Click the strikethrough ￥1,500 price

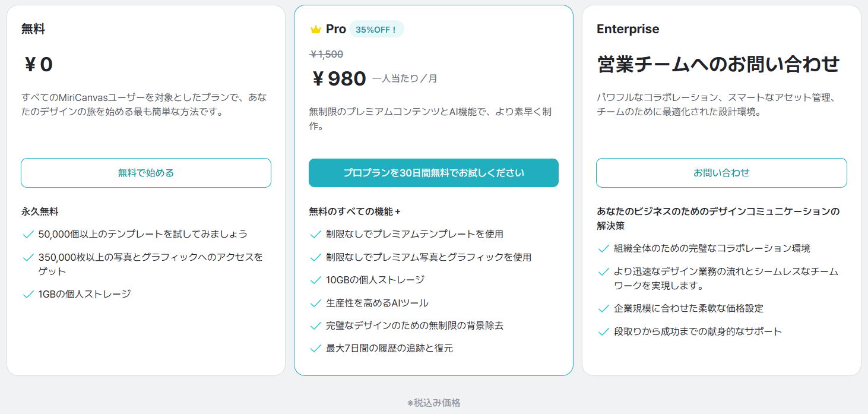[327, 54]
